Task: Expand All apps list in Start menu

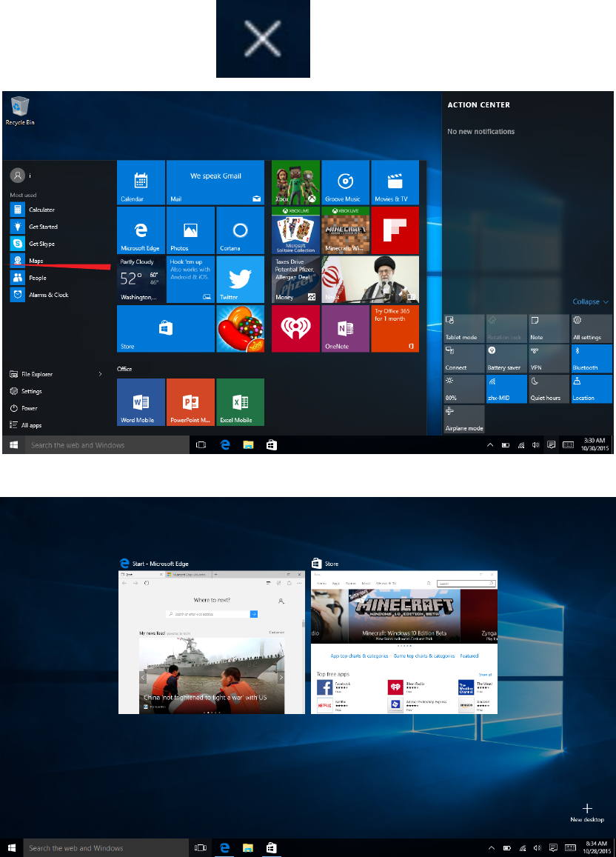Action: coord(26,425)
